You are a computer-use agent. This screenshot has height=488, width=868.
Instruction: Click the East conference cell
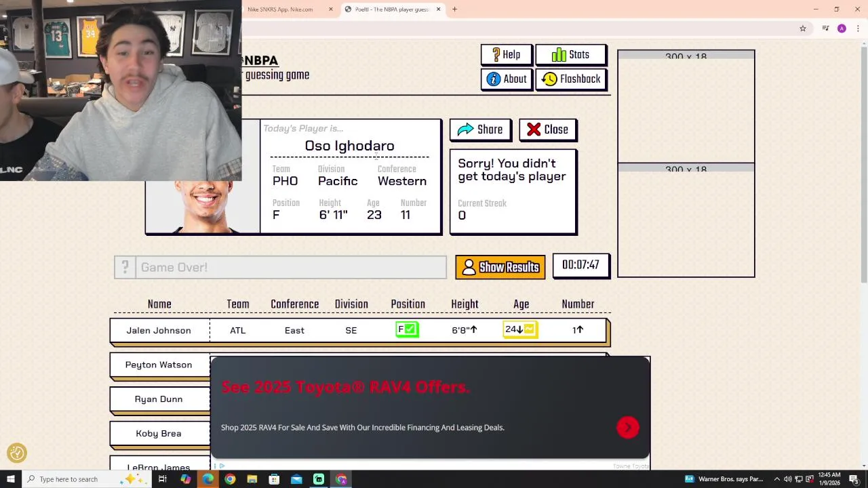point(294,330)
